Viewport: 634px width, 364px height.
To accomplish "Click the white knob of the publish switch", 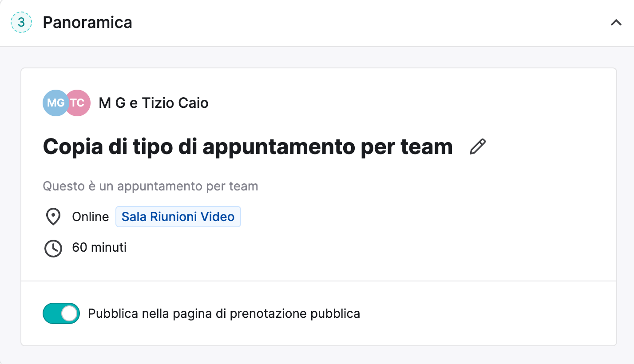I will tap(70, 313).
